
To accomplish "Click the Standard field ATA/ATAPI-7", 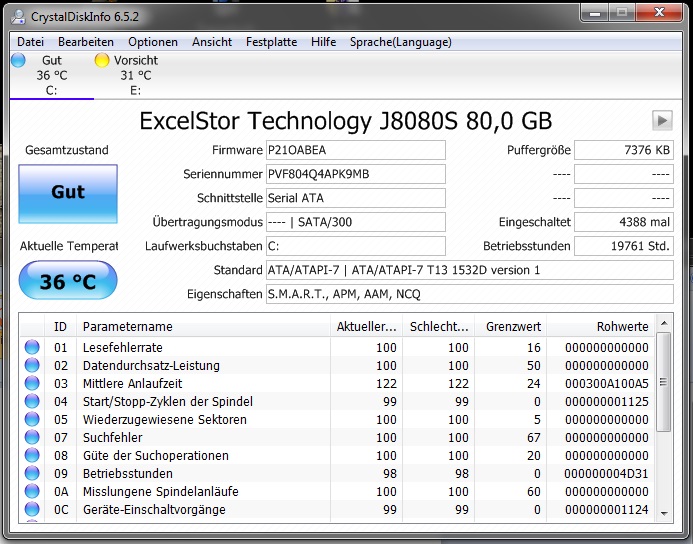I will click(470, 270).
